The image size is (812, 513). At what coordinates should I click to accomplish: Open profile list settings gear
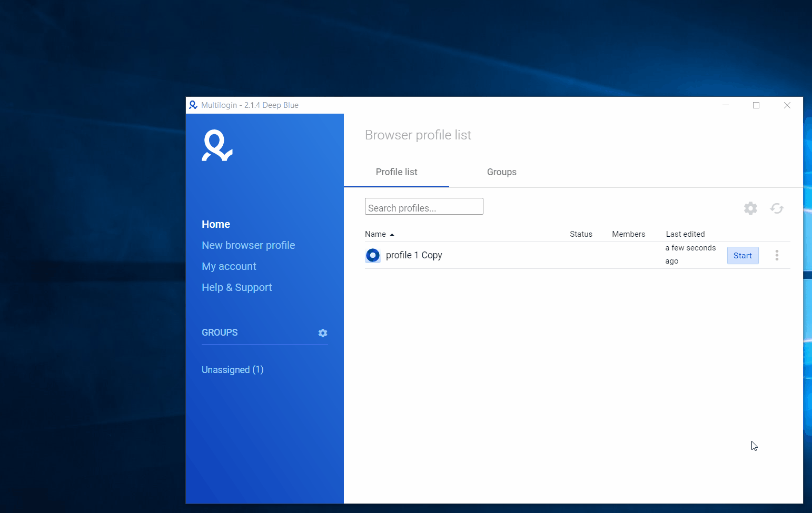click(x=750, y=208)
